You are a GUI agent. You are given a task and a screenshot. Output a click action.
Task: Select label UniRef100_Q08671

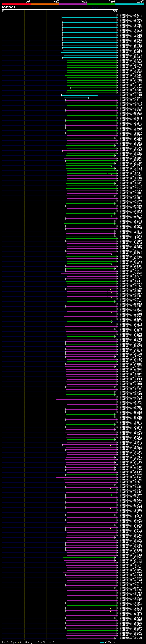coord(131,32)
